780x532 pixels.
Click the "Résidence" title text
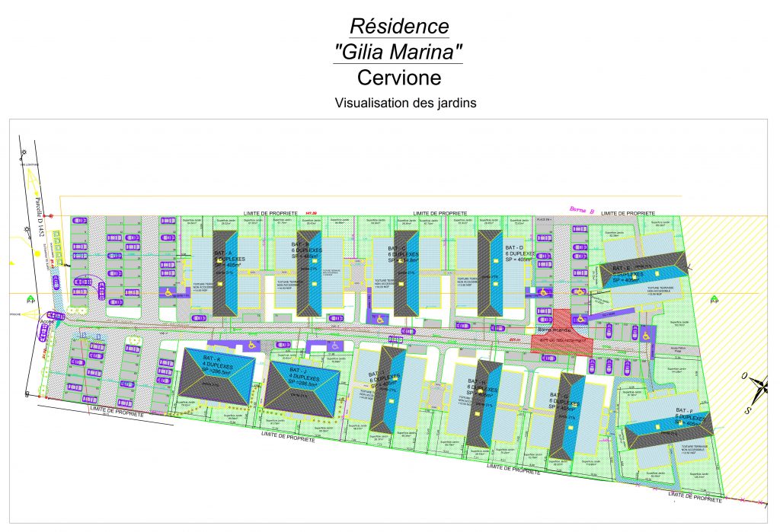pos(399,26)
